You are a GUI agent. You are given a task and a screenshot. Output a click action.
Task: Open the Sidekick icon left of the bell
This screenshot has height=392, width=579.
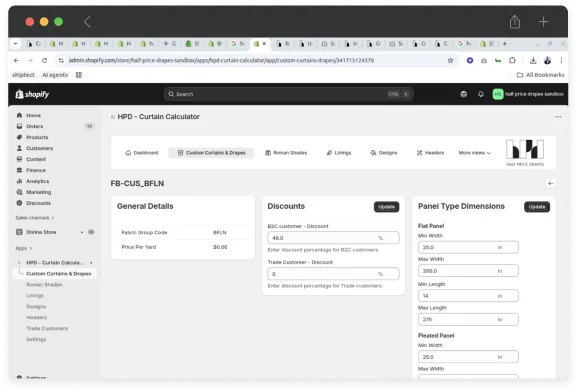pos(464,94)
